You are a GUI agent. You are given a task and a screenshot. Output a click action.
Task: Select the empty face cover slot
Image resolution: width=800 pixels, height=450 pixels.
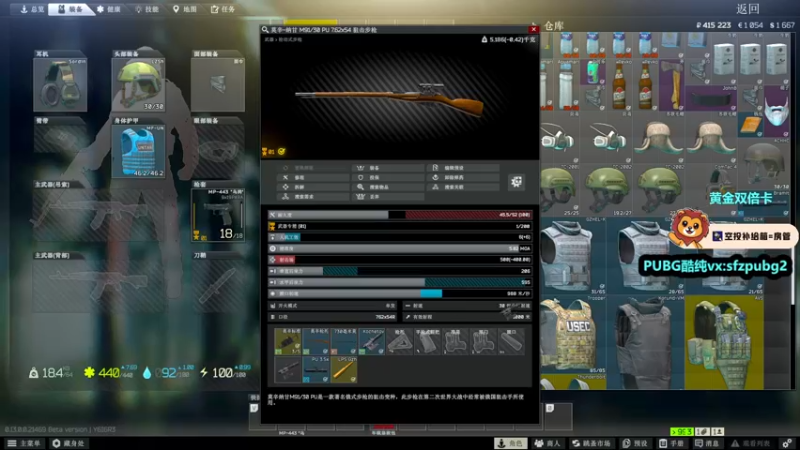click(218, 85)
